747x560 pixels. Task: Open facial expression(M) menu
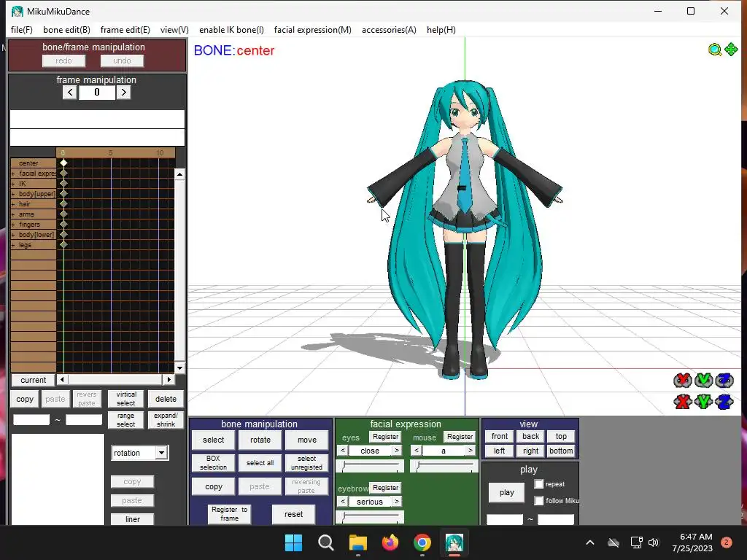[x=312, y=30]
